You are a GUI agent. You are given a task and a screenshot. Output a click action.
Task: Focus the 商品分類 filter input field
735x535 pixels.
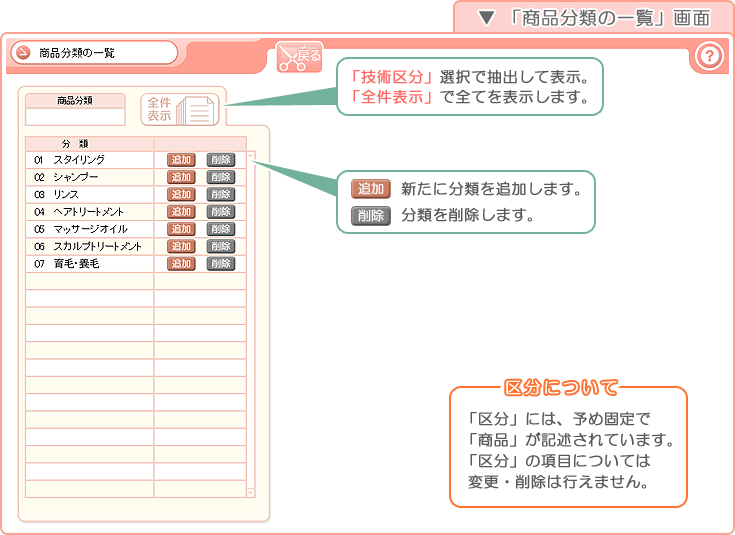(x=75, y=116)
